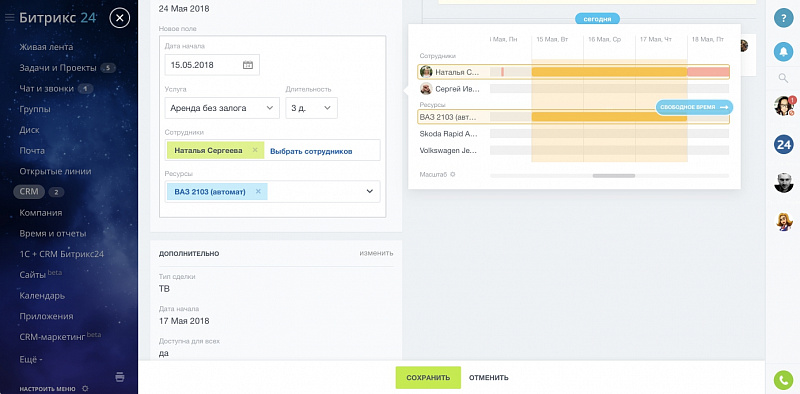The image size is (800, 394).
Task: Click the hamburger menu icon beside Битрикс
Action: [9, 18]
